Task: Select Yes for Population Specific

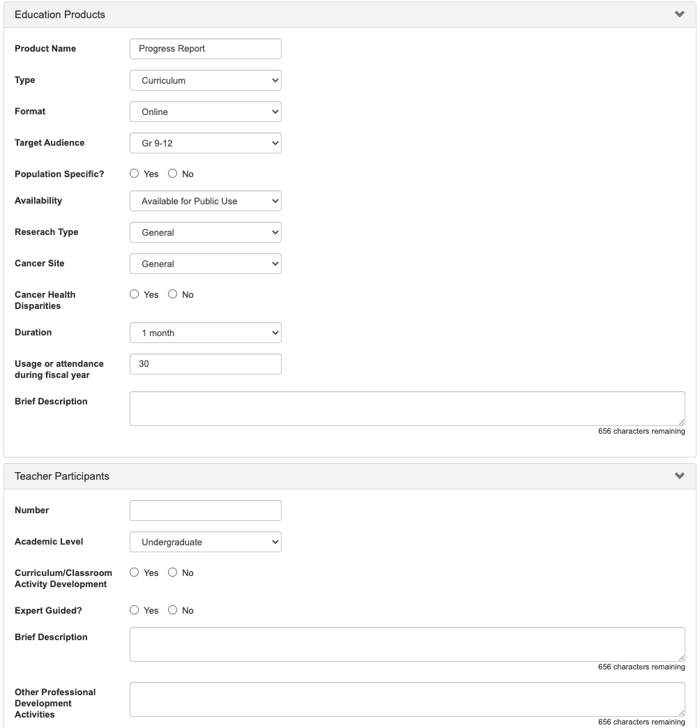Action: 135,174
